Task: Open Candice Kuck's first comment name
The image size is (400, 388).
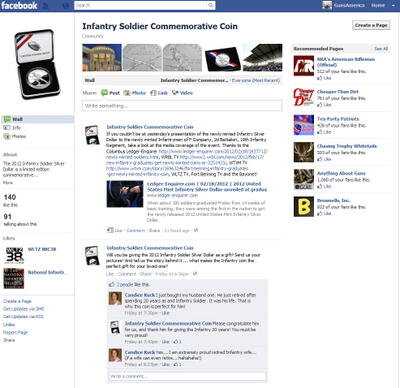Action: coord(140,295)
